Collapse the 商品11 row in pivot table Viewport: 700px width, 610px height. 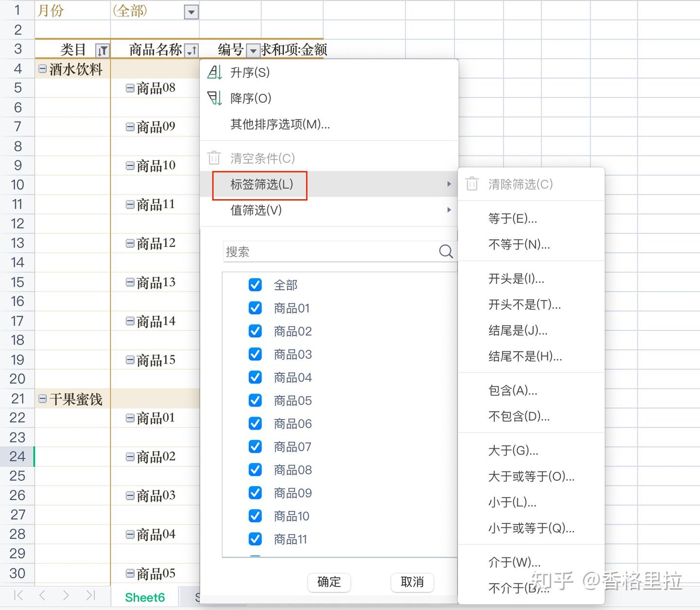[x=130, y=205]
